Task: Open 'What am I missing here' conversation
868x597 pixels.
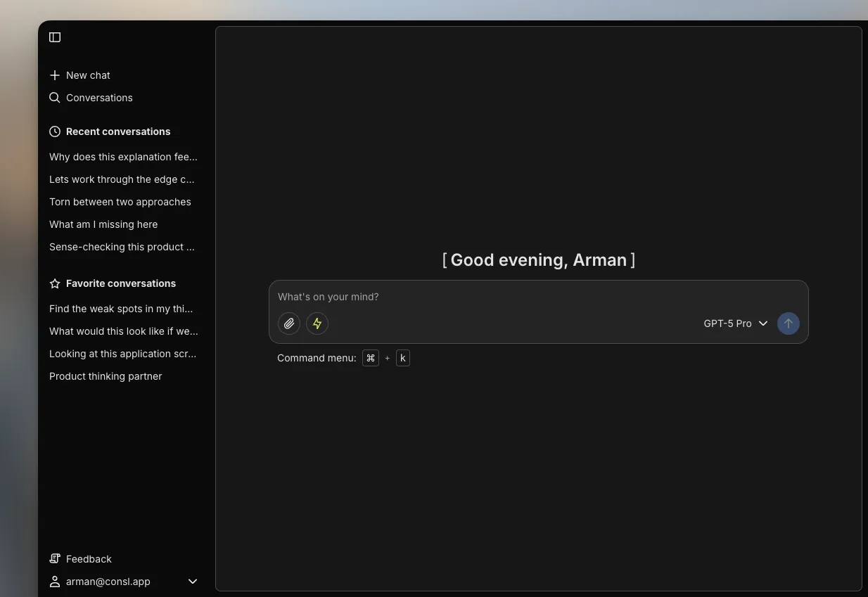Action: (103, 224)
